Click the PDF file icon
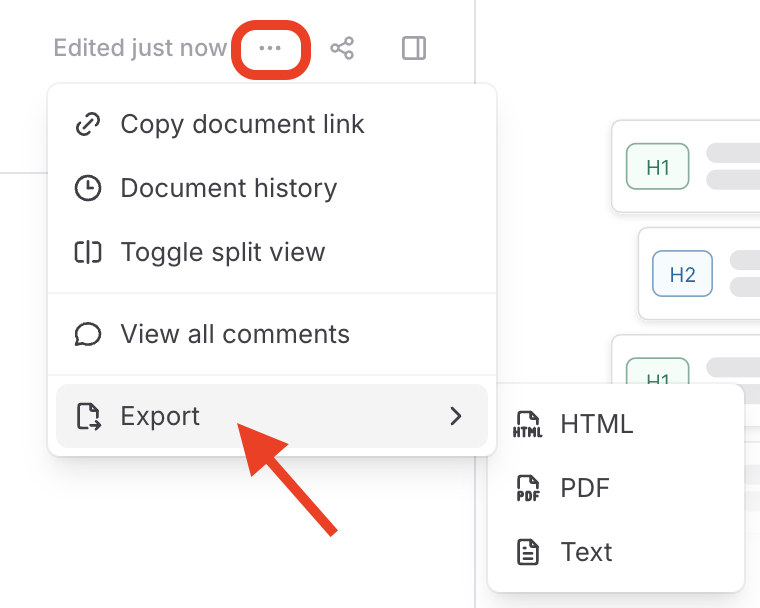 527,488
